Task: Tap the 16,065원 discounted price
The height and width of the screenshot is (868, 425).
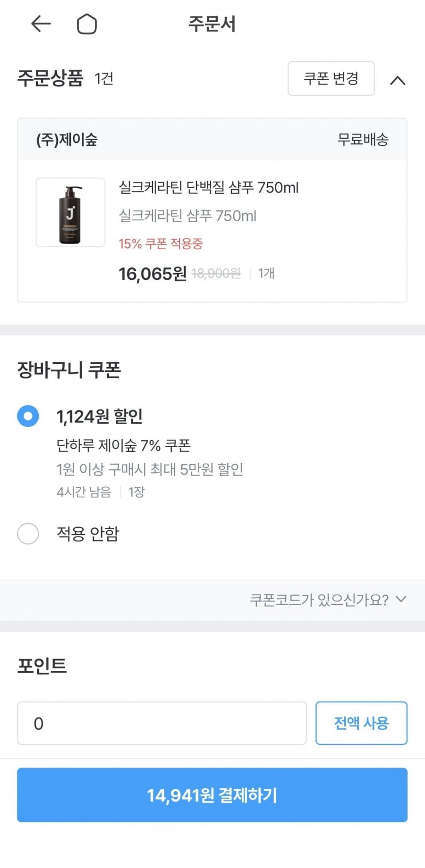Action: pos(152,274)
